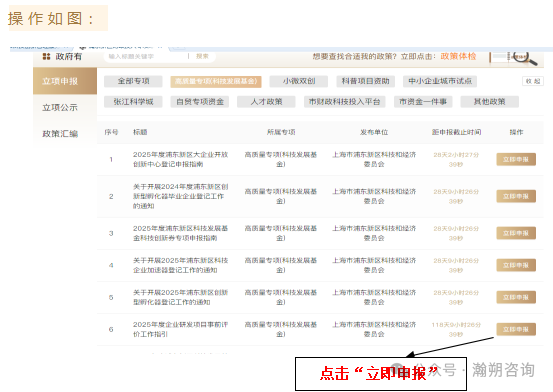This screenshot has width=553, height=392.
Task: Select the 科普项目资助 filter
Action: pyautogui.click(x=365, y=81)
